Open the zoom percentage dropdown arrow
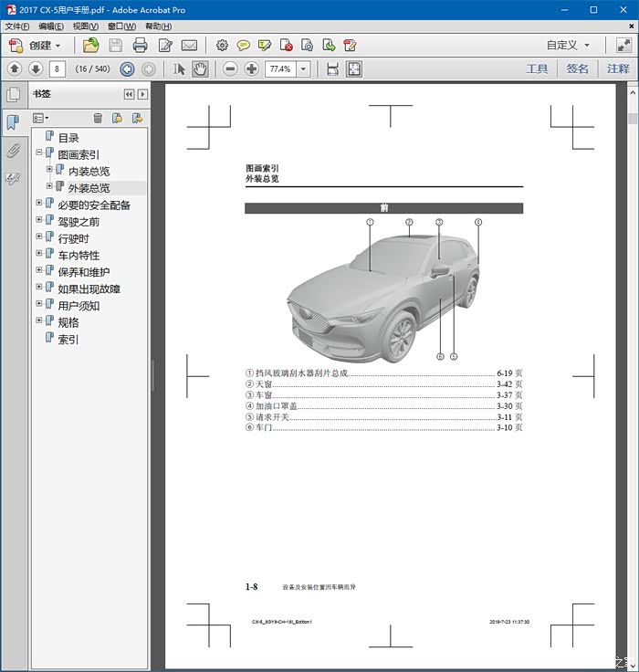639x672 pixels. pos(303,68)
